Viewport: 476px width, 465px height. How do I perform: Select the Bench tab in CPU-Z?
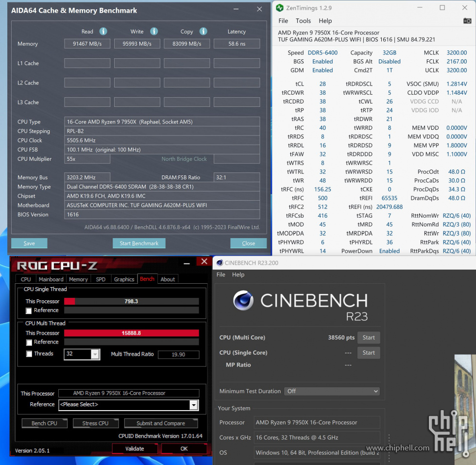pos(147,279)
